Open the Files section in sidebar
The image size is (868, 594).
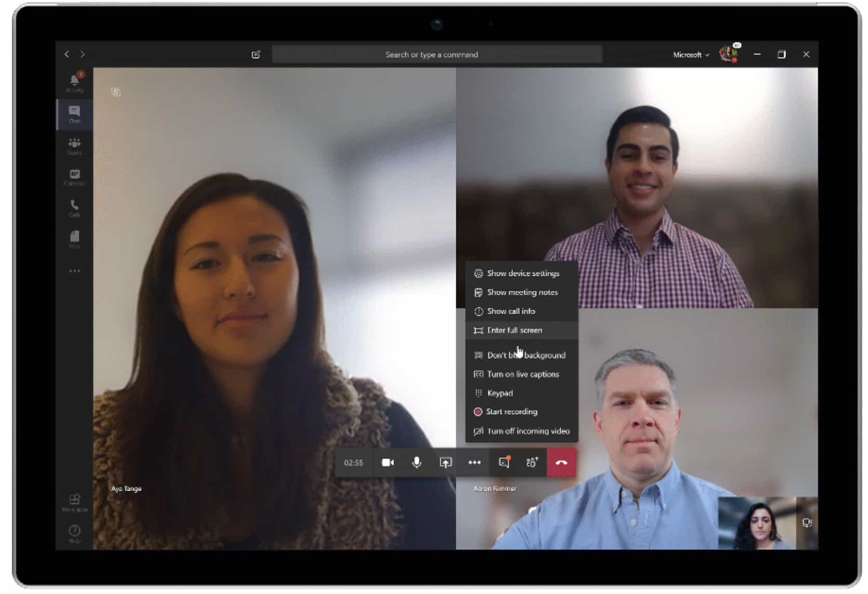click(74, 239)
